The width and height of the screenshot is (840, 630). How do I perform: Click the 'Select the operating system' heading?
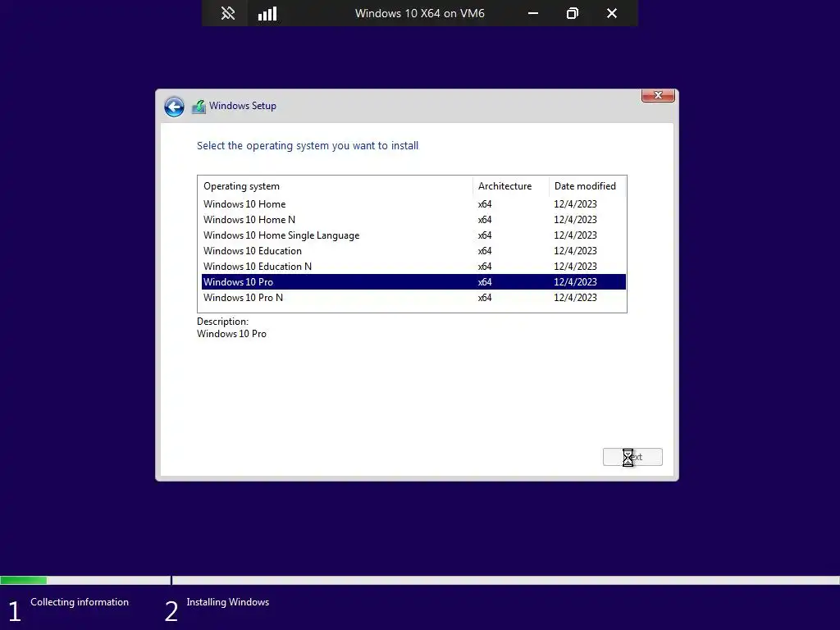(x=308, y=146)
